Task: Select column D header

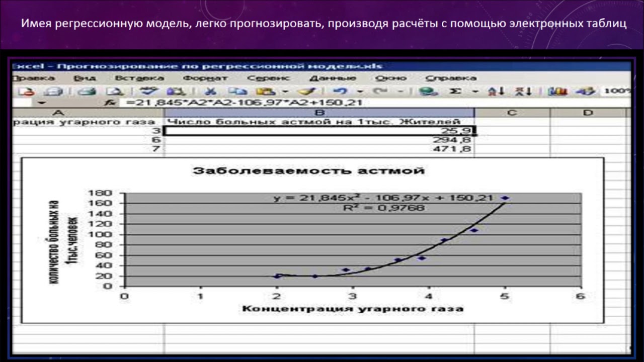Action: [x=589, y=113]
